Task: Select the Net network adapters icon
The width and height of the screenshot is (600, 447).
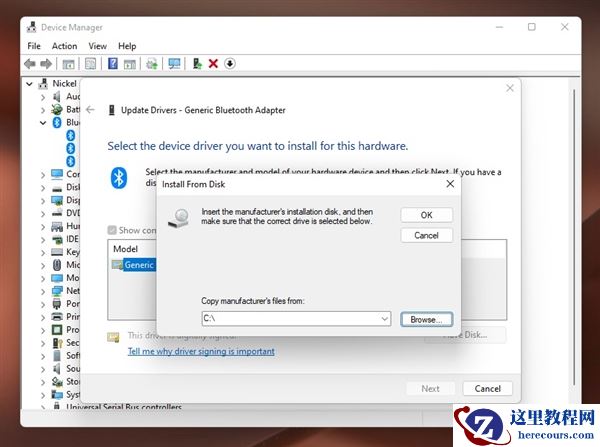Action: pyautogui.click(x=57, y=291)
